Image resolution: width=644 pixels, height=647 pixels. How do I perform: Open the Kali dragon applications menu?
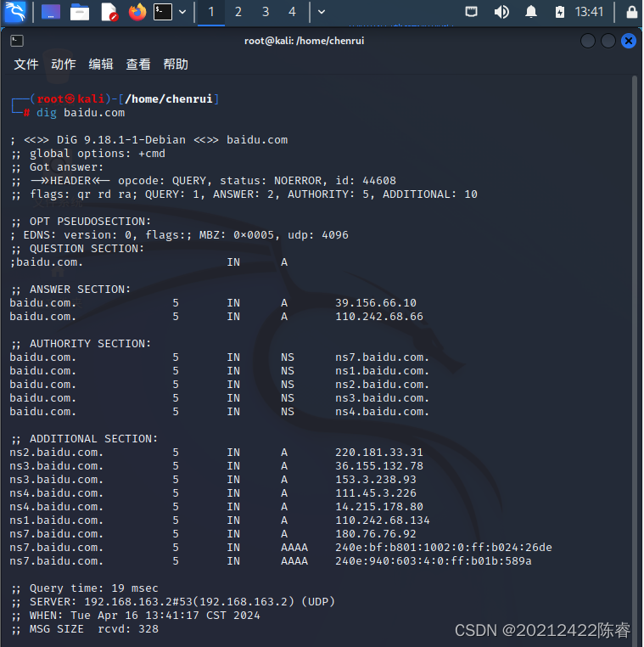(x=14, y=12)
